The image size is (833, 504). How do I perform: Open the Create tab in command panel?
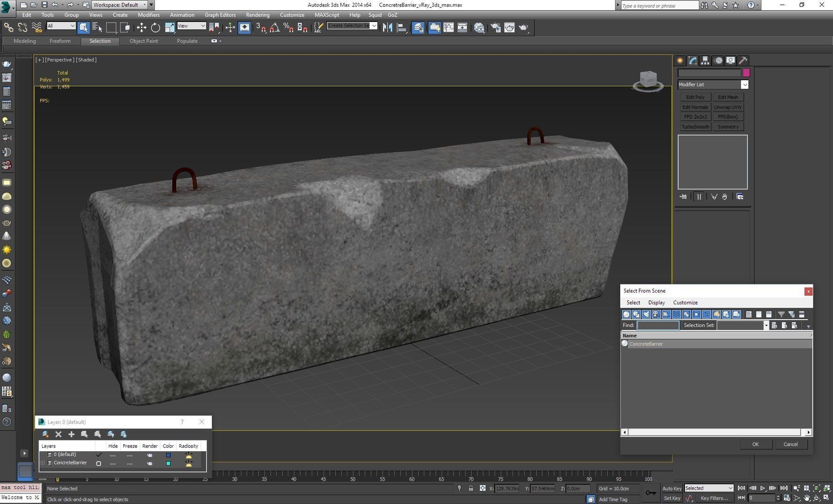[x=680, y=61]
